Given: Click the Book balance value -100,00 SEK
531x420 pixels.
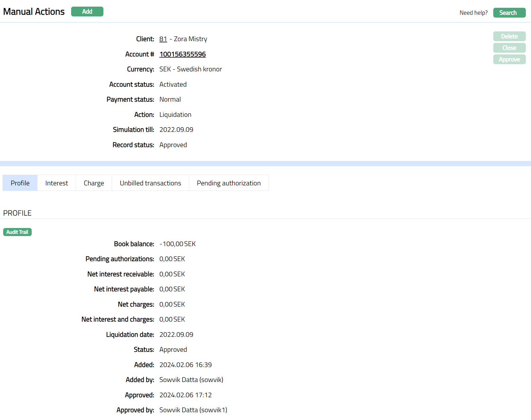Looking at the screenshot, I should 177,244.
